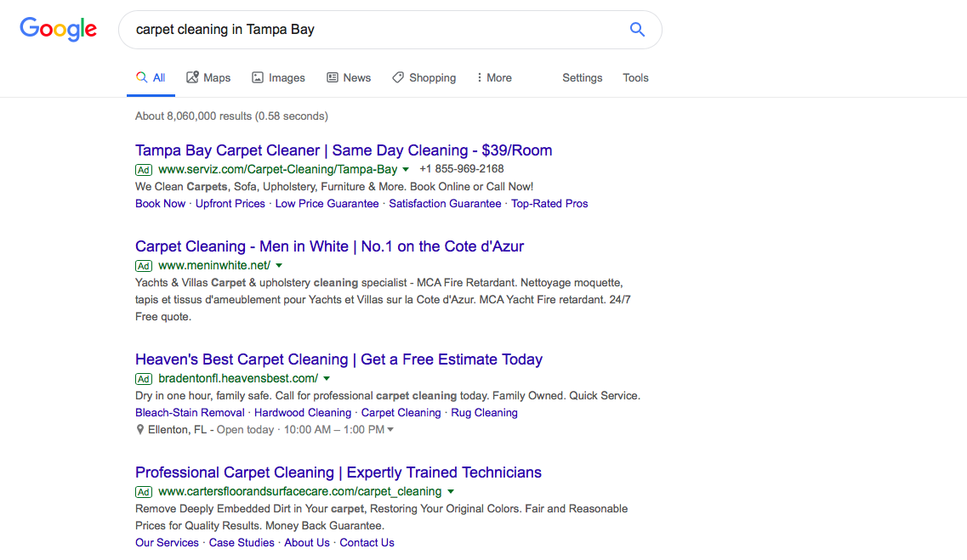Click the Case Studies sitelink

click(242, 543)
